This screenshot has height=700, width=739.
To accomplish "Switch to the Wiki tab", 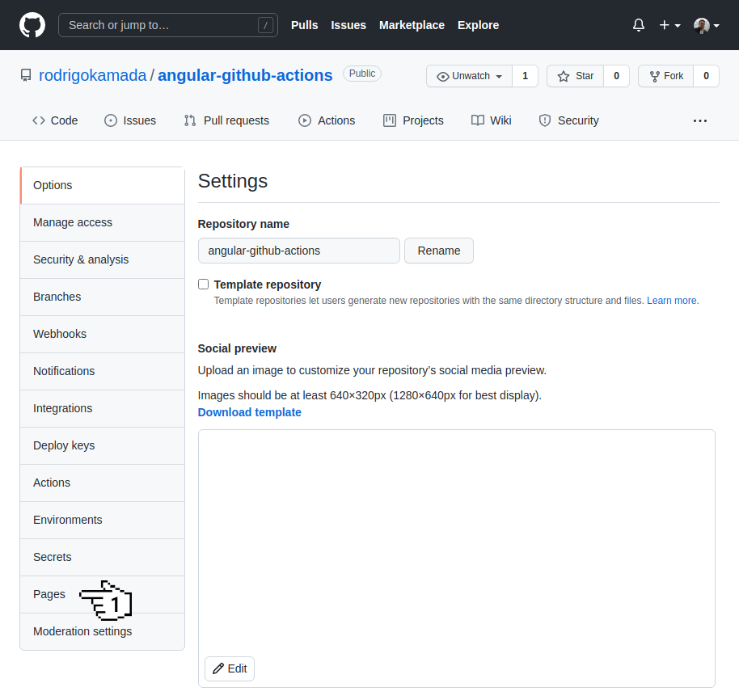I will (x=491, y=120).
